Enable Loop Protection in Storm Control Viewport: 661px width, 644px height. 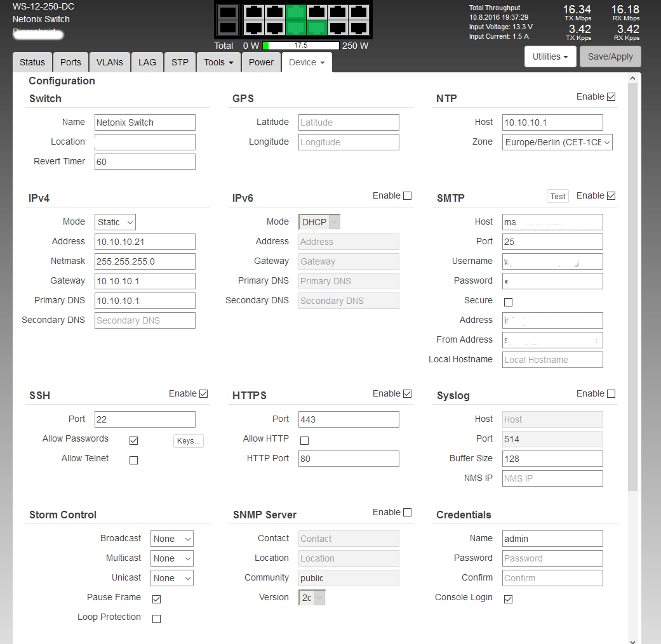pyautogui.click(x=156, y=619)
